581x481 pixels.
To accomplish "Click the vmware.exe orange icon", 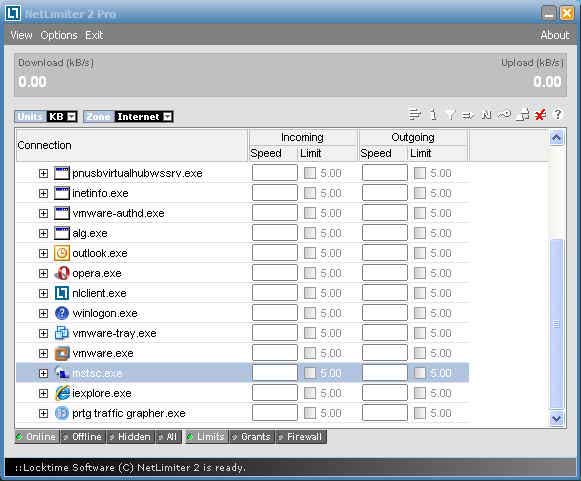I will [62, 353].
